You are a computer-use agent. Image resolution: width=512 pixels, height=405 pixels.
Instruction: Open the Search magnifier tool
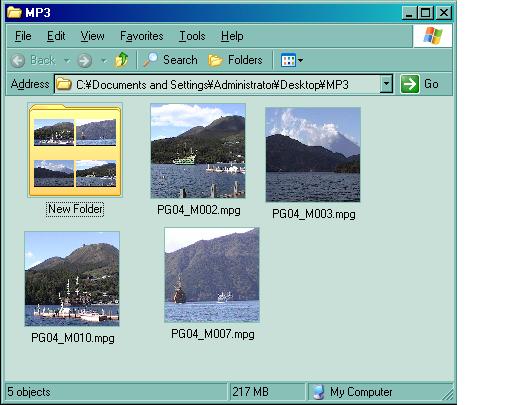tap(150, 60)
